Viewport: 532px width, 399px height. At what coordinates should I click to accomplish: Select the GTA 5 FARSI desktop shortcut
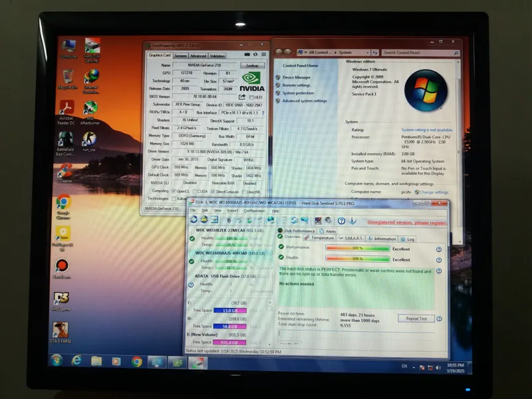[x=61, y=332]
